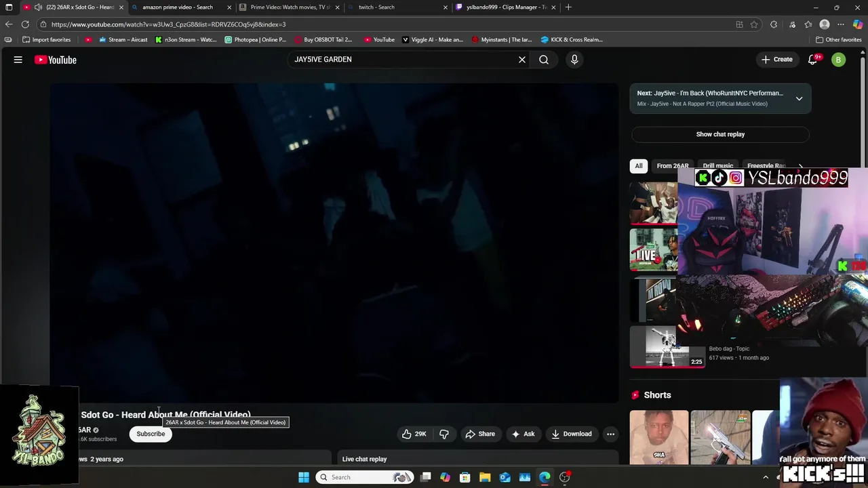This screenshot has width=868, height=488.
Task: Ask about this video
Action: (523, 434)
